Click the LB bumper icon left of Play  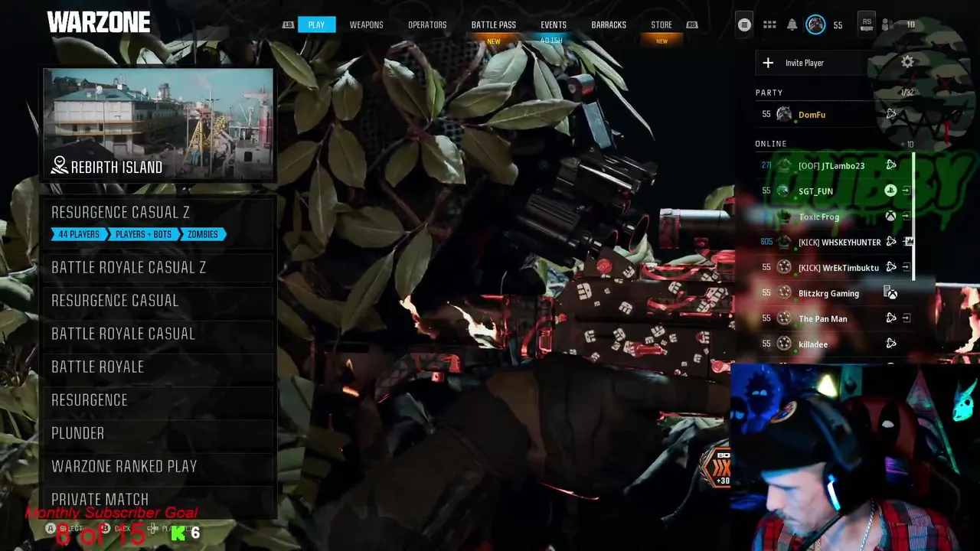tap(288, 24)
